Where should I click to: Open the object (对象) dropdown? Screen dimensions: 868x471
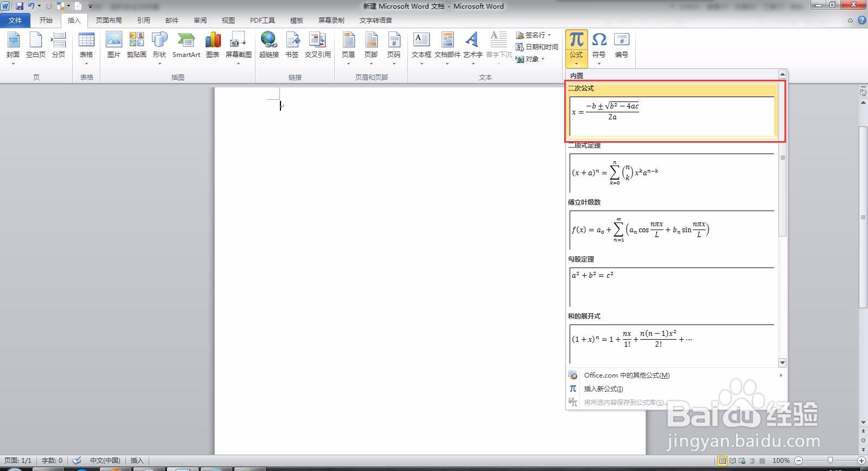[530, 59]
